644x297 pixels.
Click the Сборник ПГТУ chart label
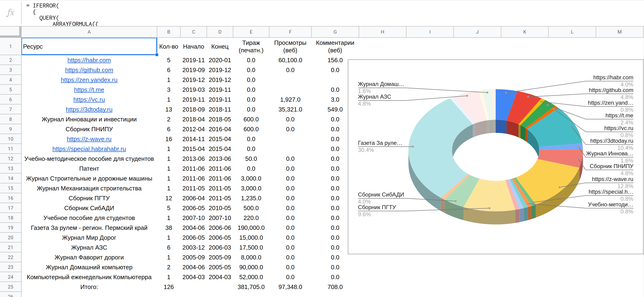pyautogui.click(x=377, y=207)
